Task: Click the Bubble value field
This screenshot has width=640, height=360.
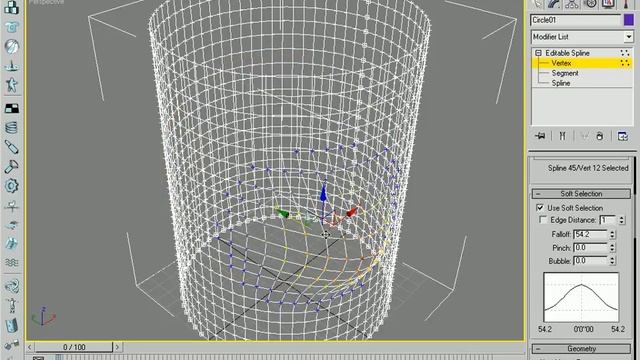Action: pos(590,260)
